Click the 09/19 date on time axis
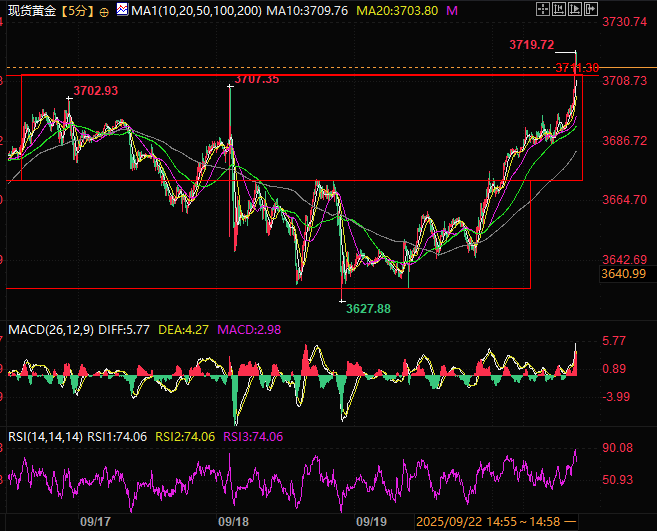657x531 pixels. coord(371,522)
